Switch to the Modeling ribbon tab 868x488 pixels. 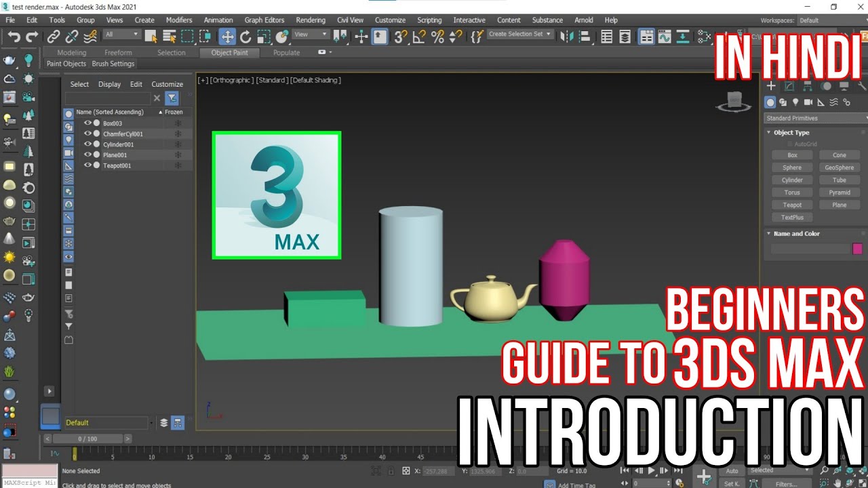(72, 53)
